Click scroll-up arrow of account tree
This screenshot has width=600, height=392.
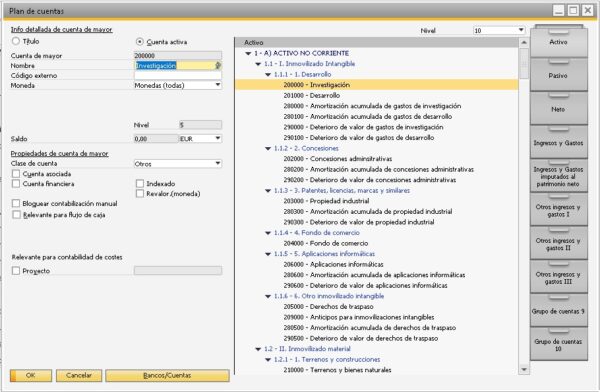[524, 42]
